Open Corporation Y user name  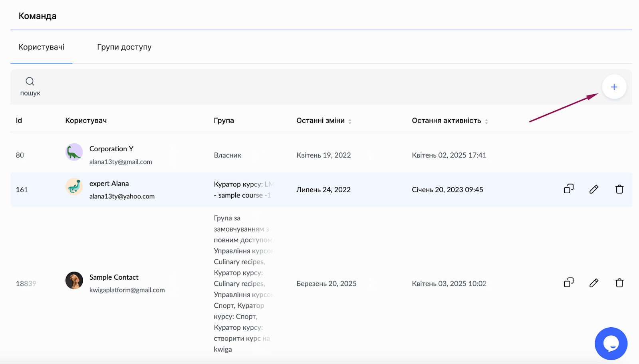111,149
